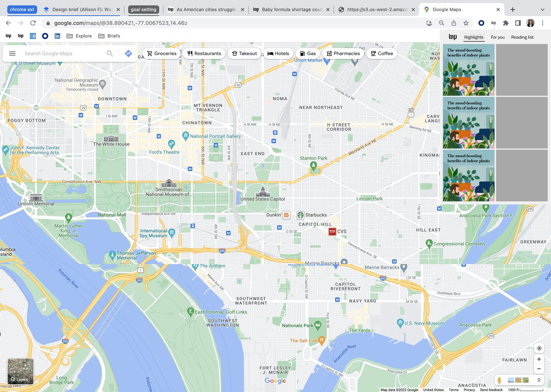Reload the page
The image size is (551, 392).
[33, 23]
